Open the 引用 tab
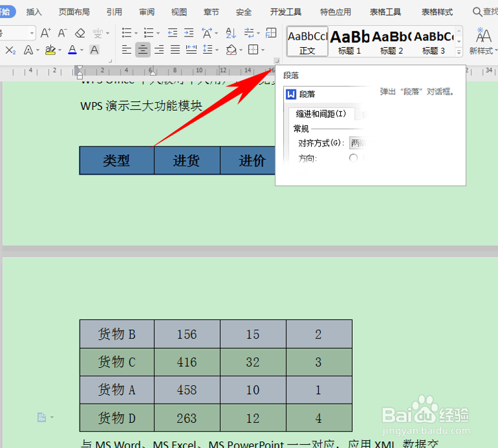 (114, 12)
